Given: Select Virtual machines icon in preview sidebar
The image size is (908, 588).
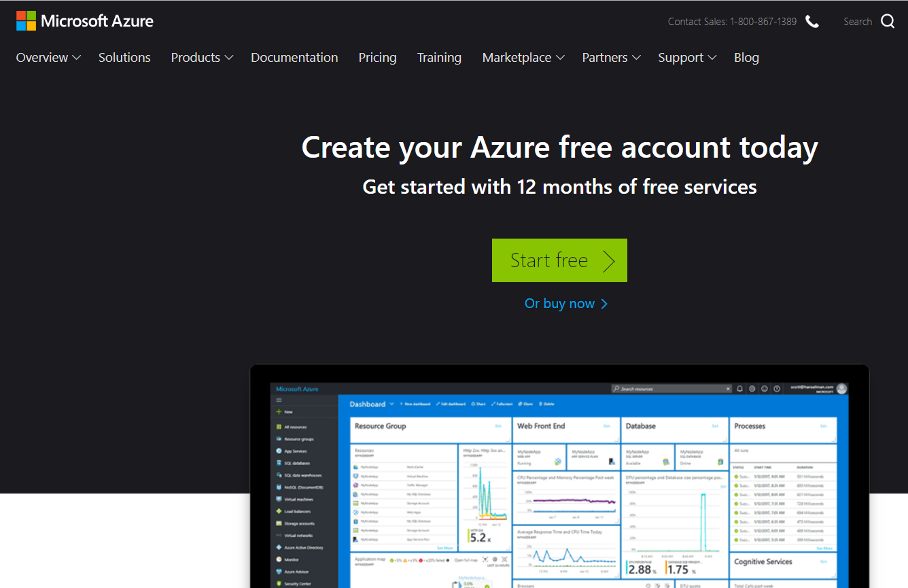Looking at the screenshot, I should point(279,499).
